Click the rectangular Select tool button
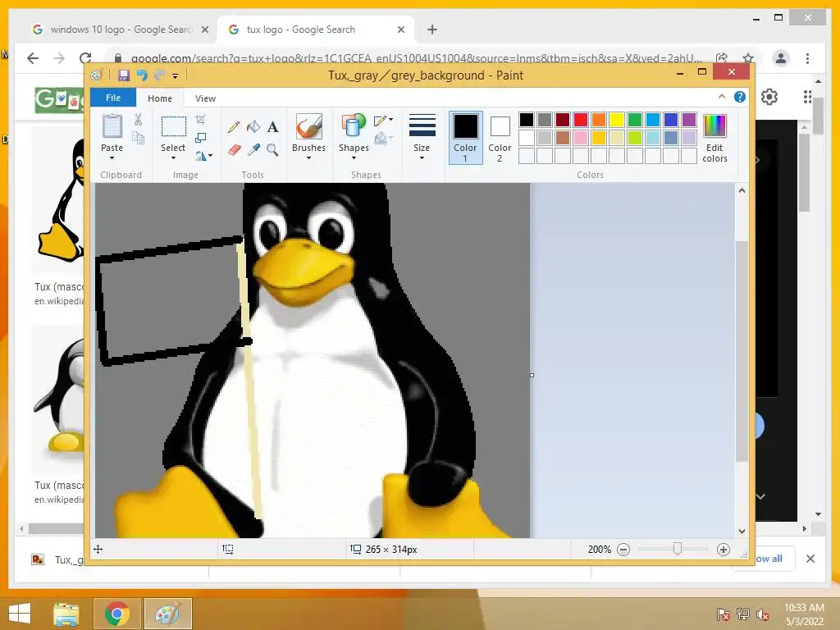This screenshot has width=840, height=630. 174,127
